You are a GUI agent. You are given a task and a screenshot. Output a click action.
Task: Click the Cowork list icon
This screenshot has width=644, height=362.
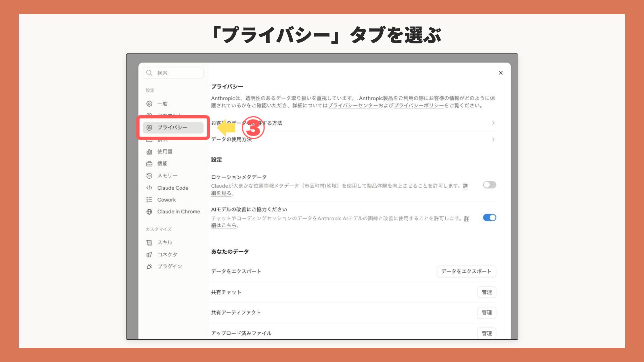point(149,200)
